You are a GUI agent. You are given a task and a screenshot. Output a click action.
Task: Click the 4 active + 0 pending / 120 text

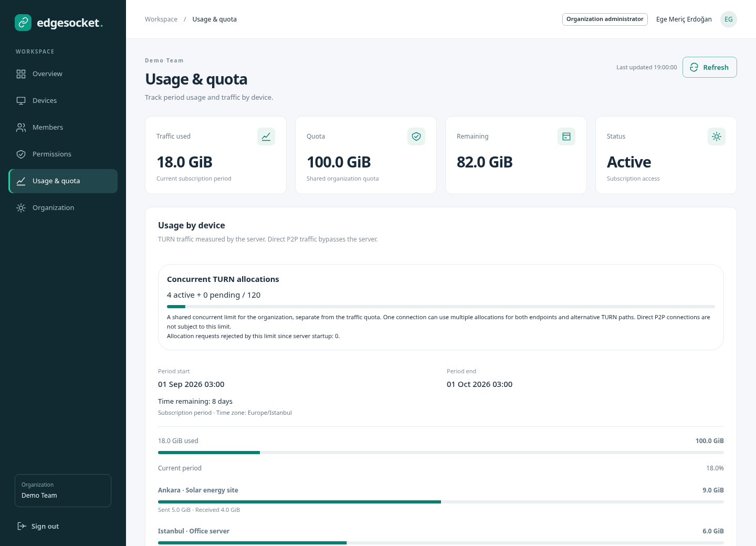click(214, 295)
